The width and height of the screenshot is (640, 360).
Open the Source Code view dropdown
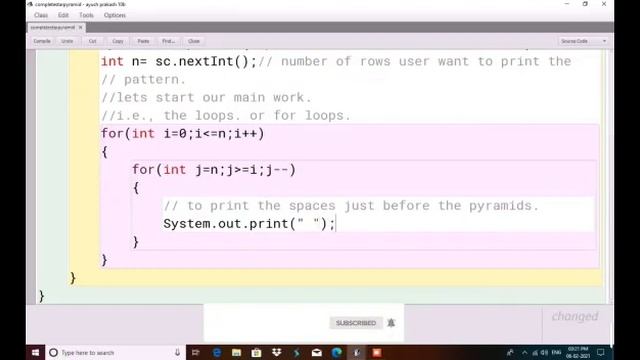tap(583, 41)
